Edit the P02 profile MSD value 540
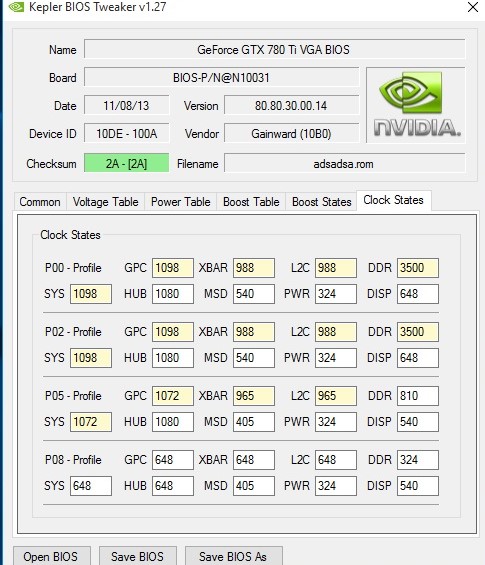485x565 pixels. point(254,358)
